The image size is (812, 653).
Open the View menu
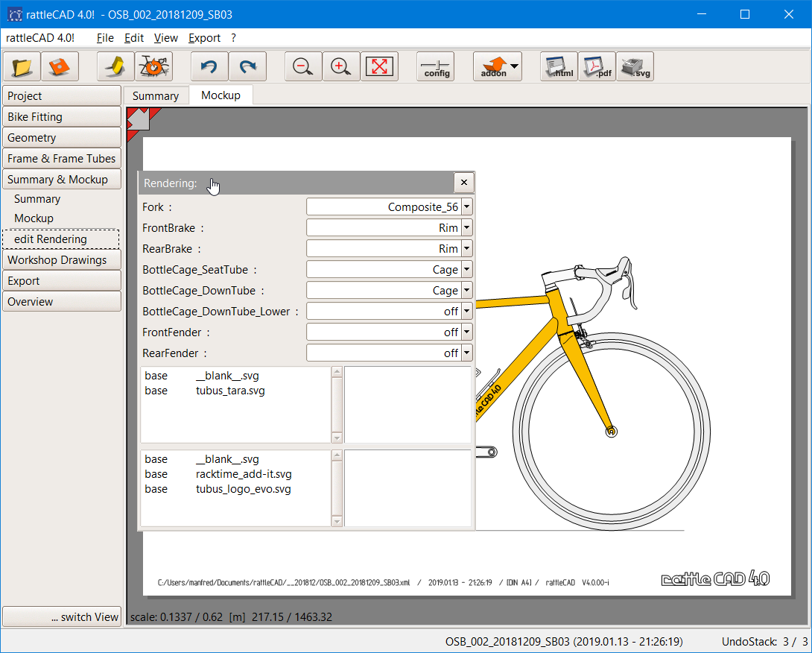pos(165,38)
